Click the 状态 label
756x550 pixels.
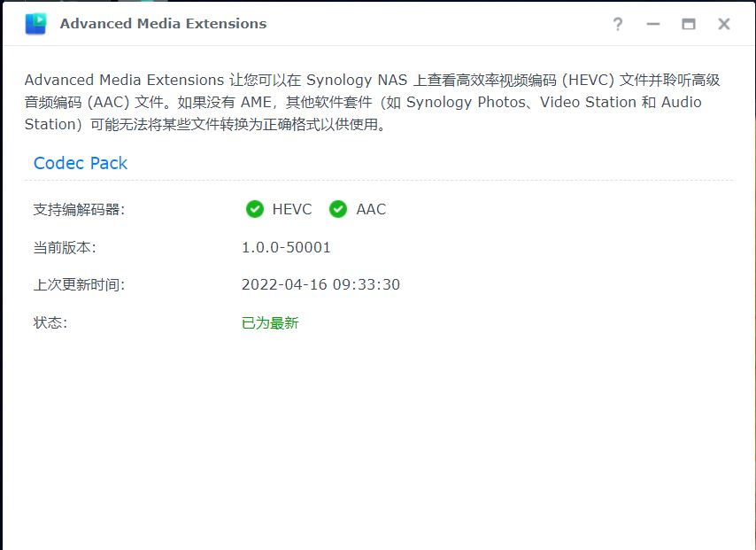tap(50, 322)
